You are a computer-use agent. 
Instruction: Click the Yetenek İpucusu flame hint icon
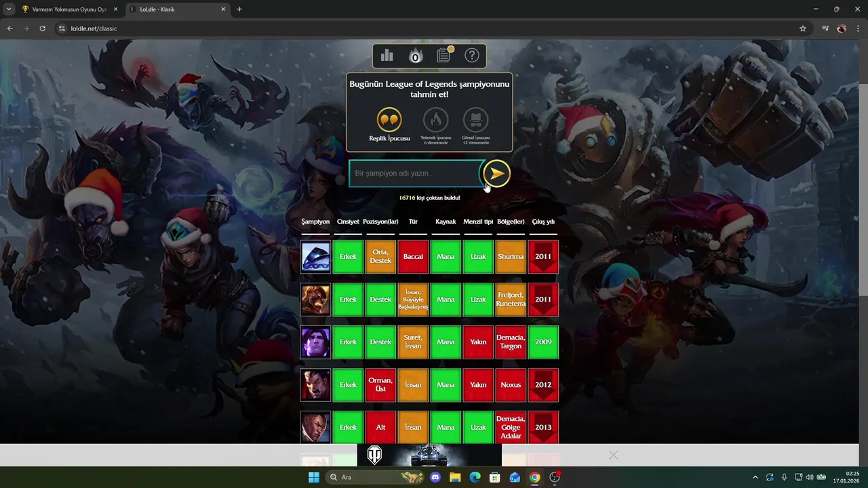pyautogui.click(x=436, y=120)
